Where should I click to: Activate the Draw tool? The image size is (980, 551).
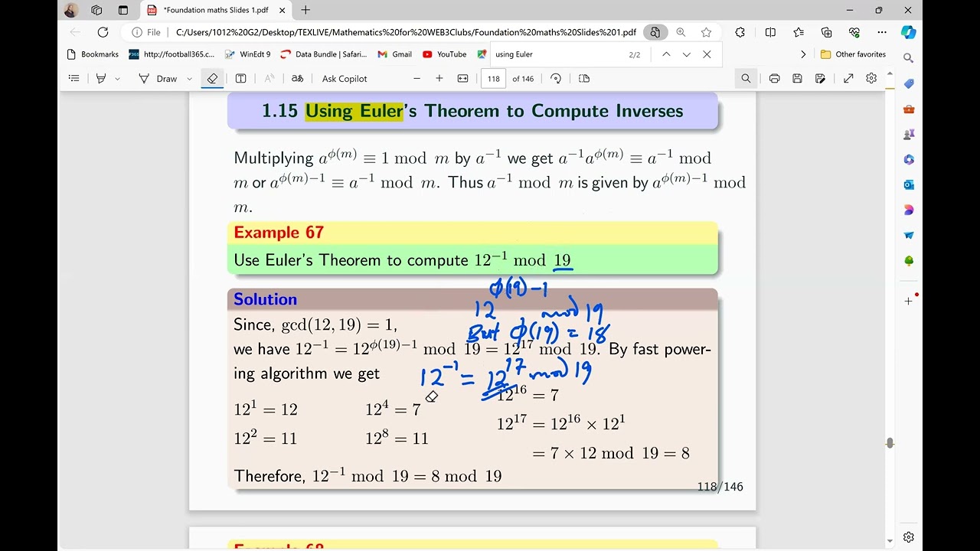coord(158,78)
